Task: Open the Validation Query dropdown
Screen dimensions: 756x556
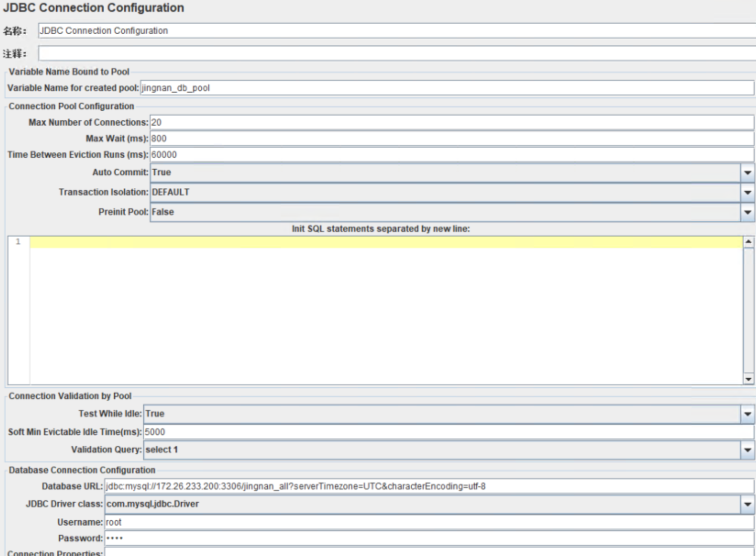Action: pos(448,450)
